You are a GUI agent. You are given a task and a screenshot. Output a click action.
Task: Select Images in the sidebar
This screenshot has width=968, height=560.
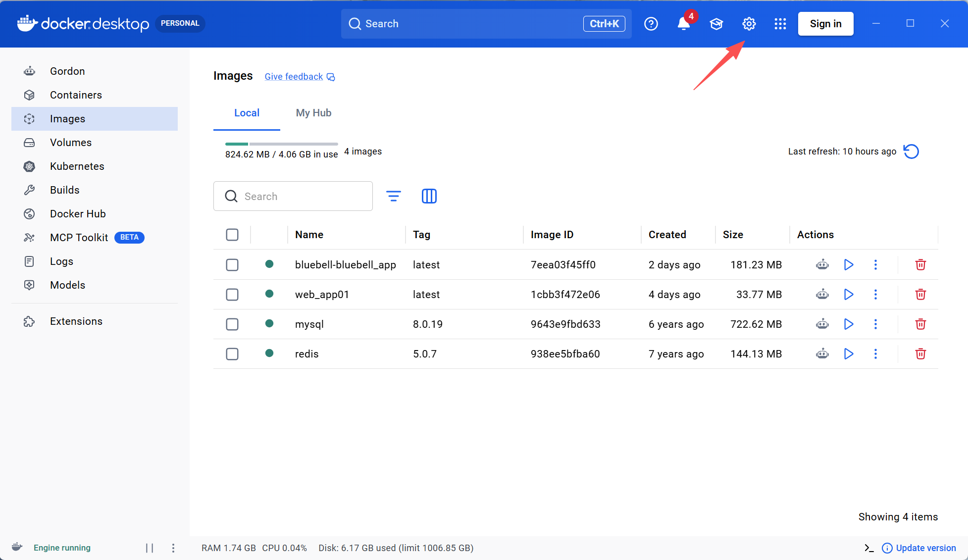click(x=95, y=119)
